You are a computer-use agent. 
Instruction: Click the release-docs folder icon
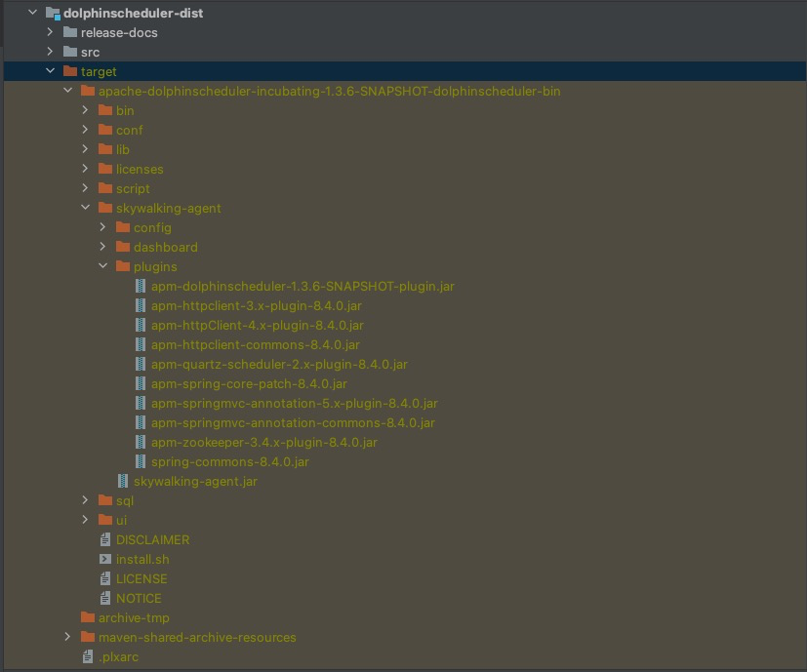70,32
